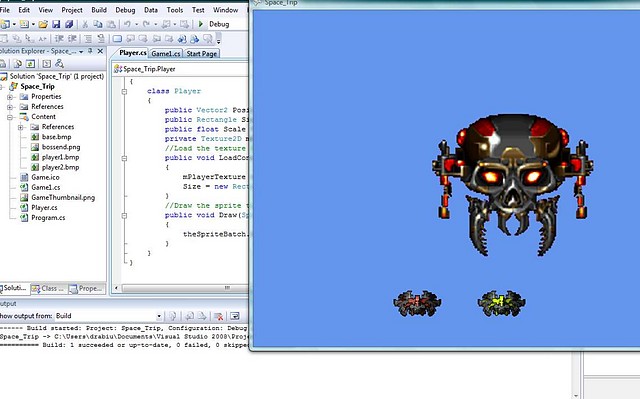Switch to the Game1.cs tab
640x399 pixels.
click(x=165, y=53)
